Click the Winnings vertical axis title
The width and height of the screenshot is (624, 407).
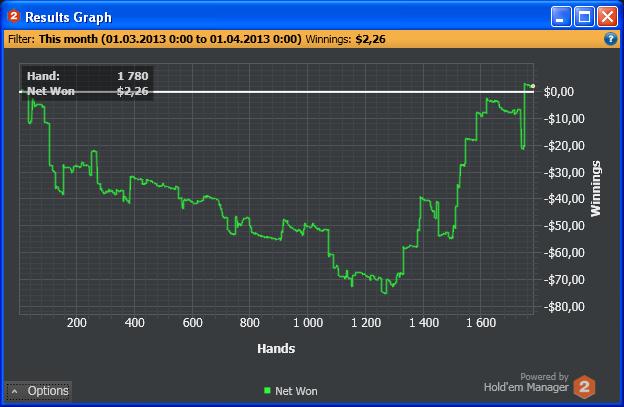tap(596, 189)
